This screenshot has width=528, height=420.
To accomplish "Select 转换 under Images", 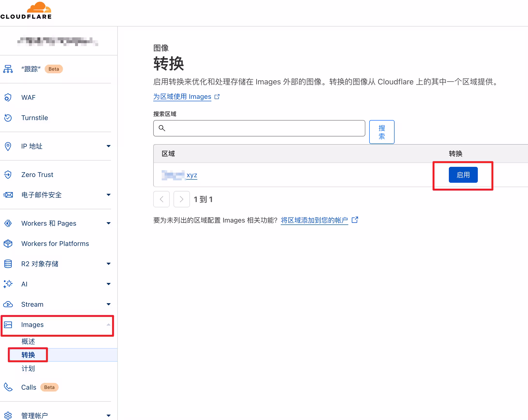I will click(28, 355).
